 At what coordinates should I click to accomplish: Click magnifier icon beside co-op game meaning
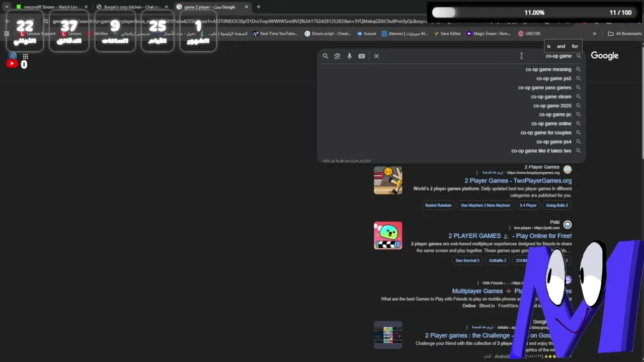[x=579, y=69]
